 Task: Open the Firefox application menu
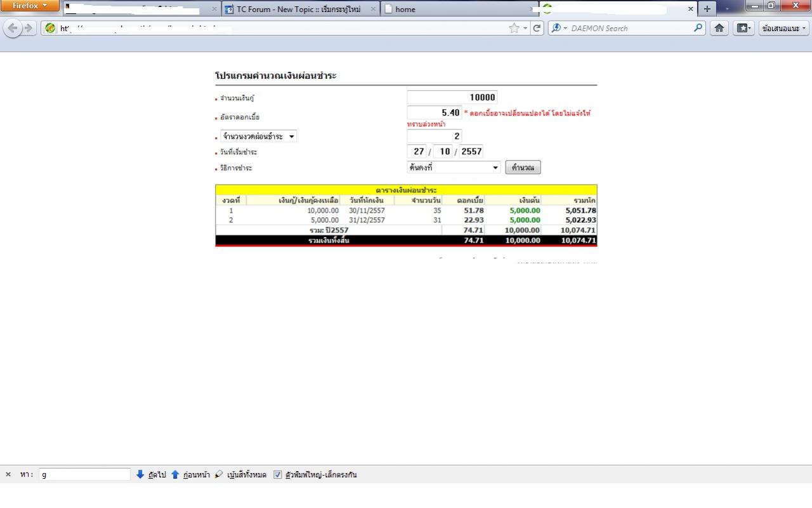[x=29, y=6]
